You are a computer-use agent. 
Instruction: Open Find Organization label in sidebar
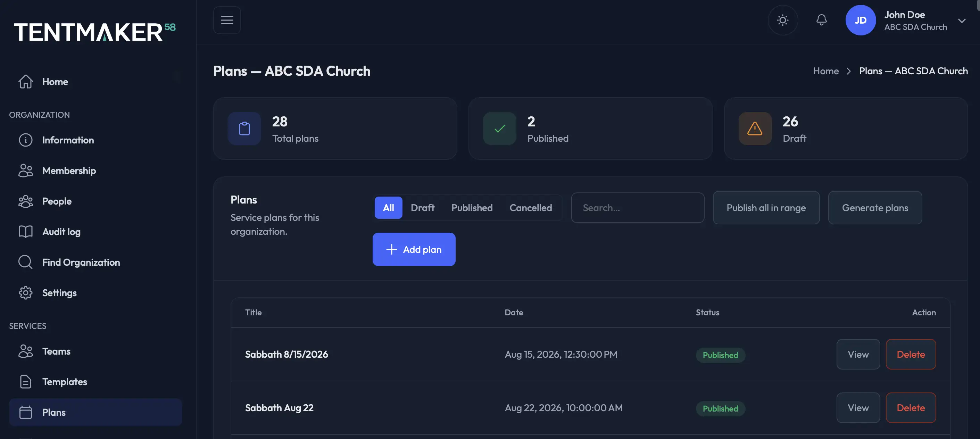click(81, 263)
